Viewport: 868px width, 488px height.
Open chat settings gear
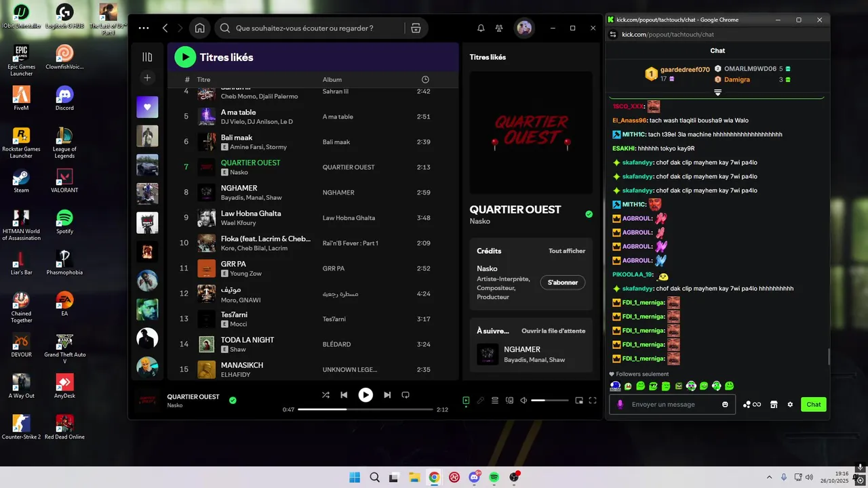click(790, 405)
